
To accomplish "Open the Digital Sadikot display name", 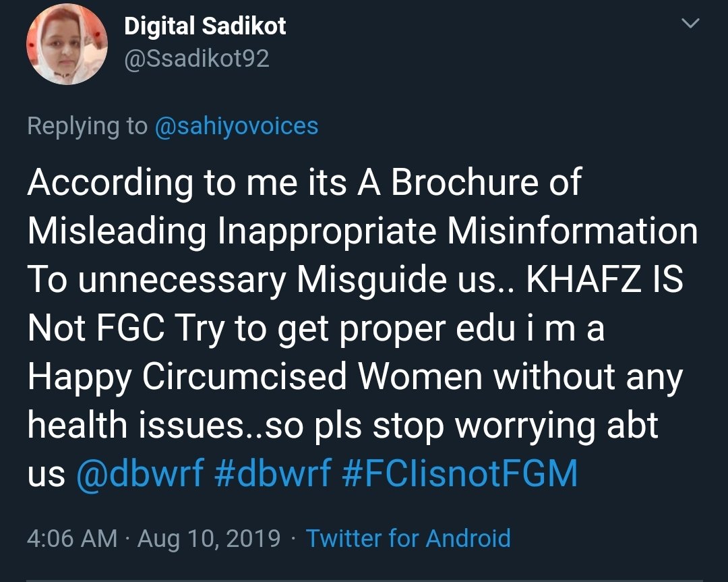I will point(205,26).
